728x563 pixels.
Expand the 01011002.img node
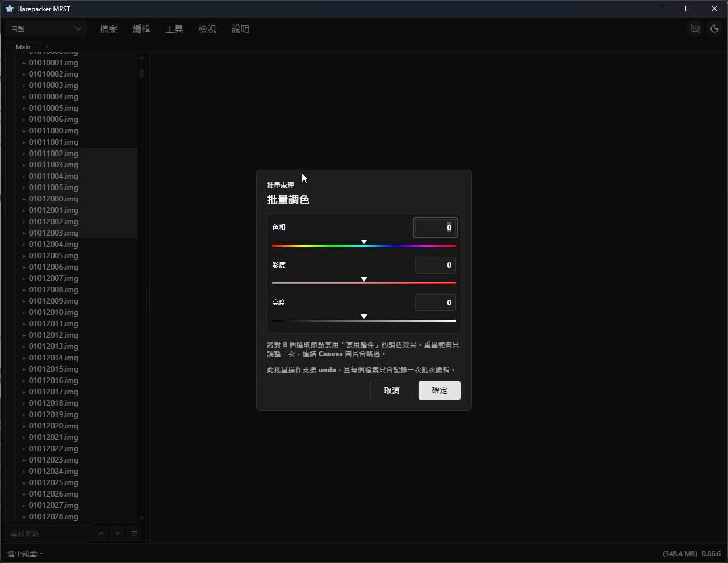click(24, 154)
